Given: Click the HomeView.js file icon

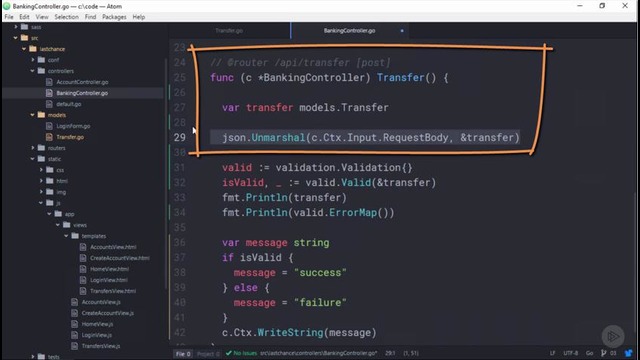Looking at the screenshot, I should click(75, 324).
